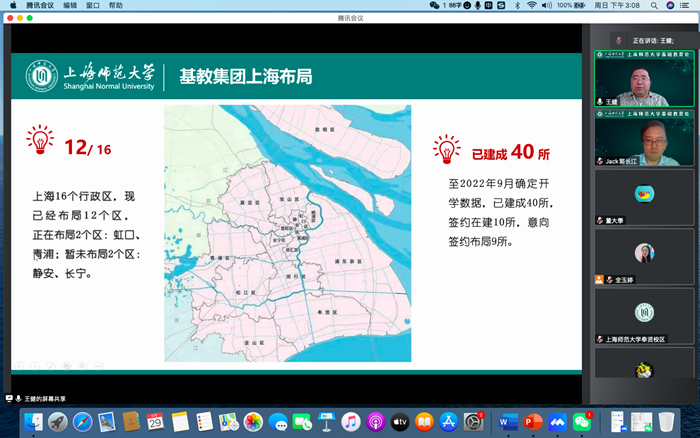Open Reminders list icon in Dock
This screenshot has height=438, width=700.
pyautogui.click(x=204, y=422)
